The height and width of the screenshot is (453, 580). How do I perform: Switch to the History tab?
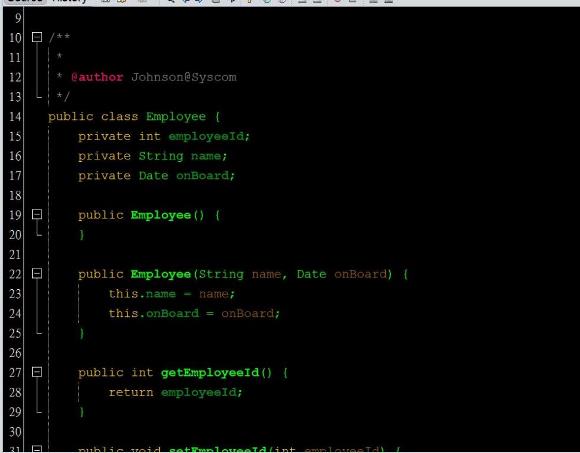[69, 1]
